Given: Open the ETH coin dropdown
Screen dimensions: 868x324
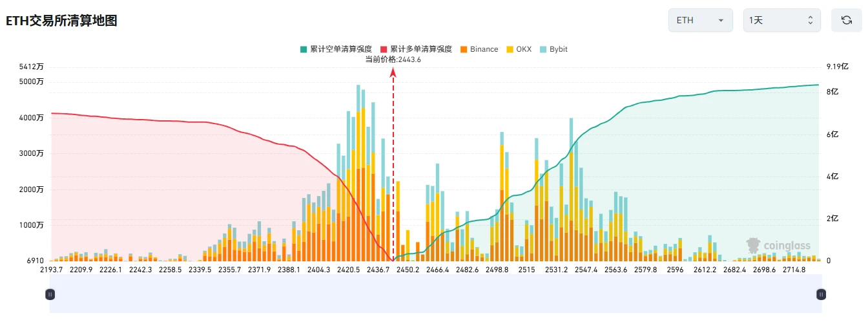Looking at the screenshot, I should tap(700, 20).
